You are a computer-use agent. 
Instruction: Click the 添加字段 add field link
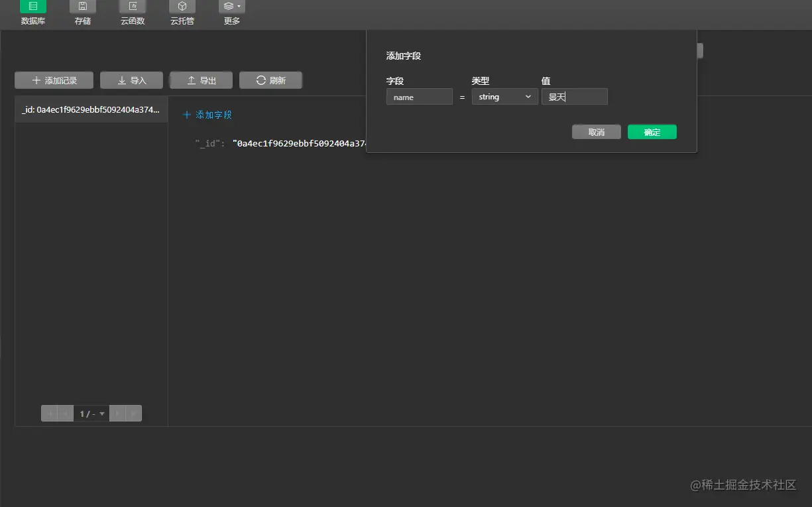tap(207, 115)
